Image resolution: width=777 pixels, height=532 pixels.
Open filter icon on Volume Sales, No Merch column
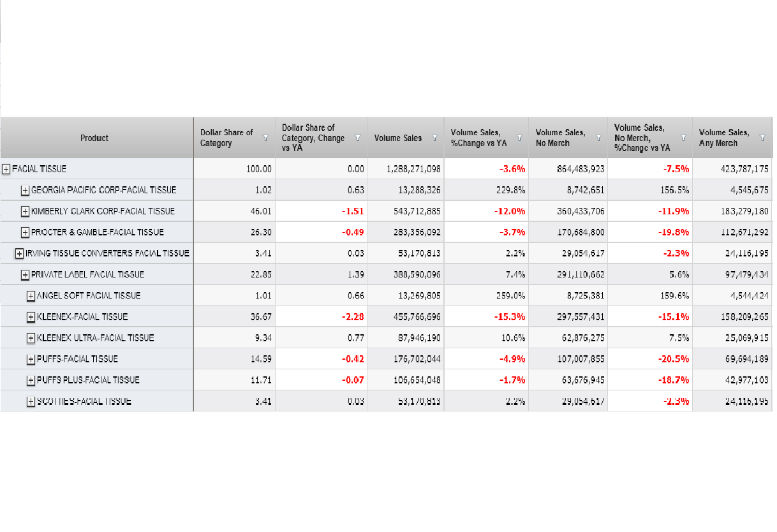(x=598, y=138)
